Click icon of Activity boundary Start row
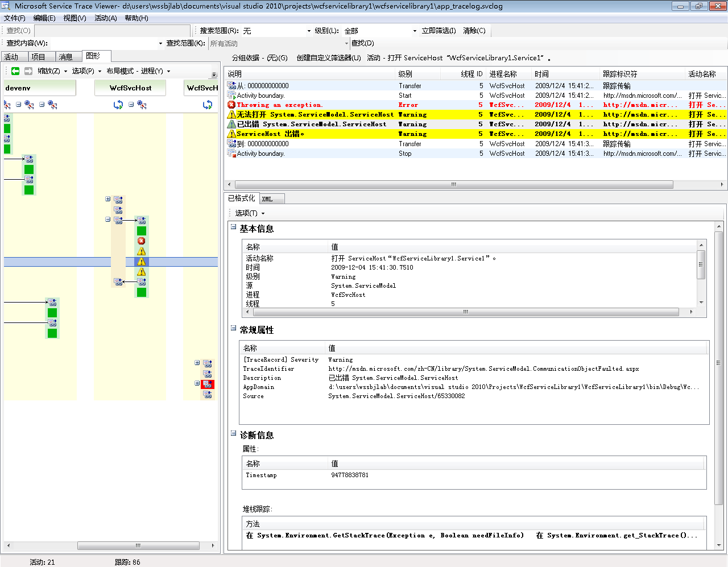This screenshot has width=728, height=567. click(231, 95)
